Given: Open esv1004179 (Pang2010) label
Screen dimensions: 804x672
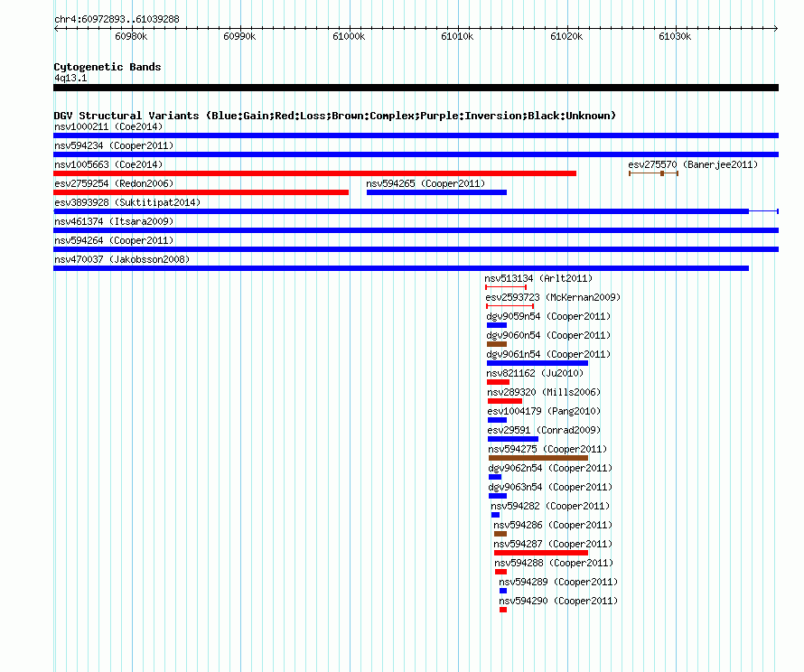Looking at the screenshot, I should point(544,411).
